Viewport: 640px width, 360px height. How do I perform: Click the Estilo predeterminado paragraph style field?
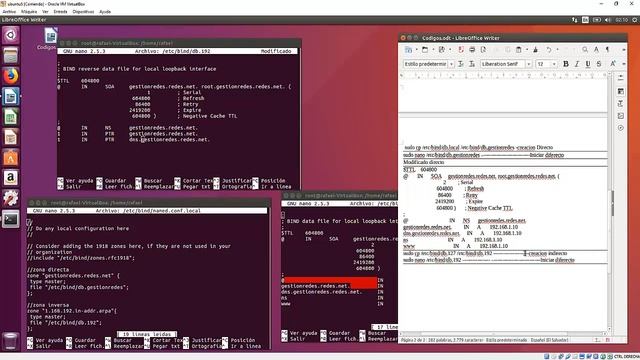(x=425, y=64)
